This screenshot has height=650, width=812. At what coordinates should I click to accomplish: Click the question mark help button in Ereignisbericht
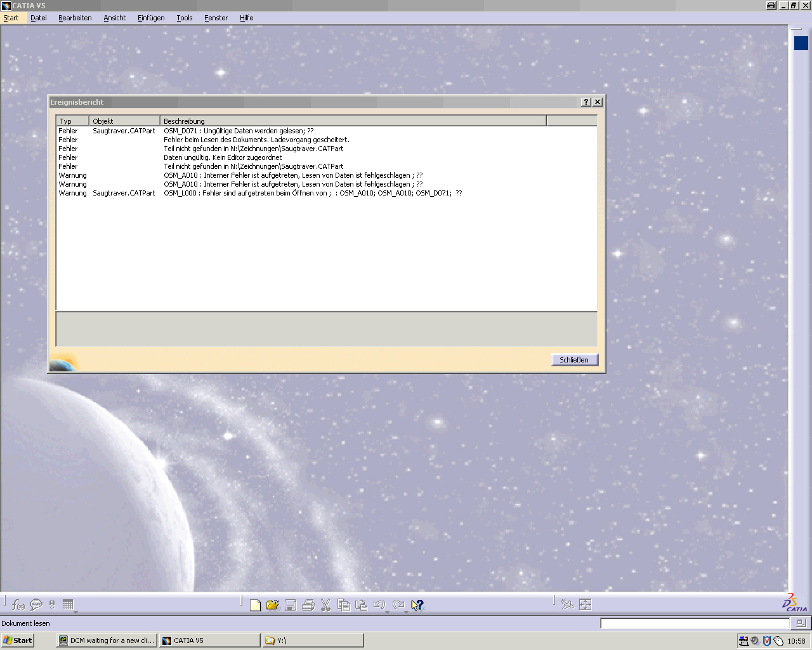point(586,102)
